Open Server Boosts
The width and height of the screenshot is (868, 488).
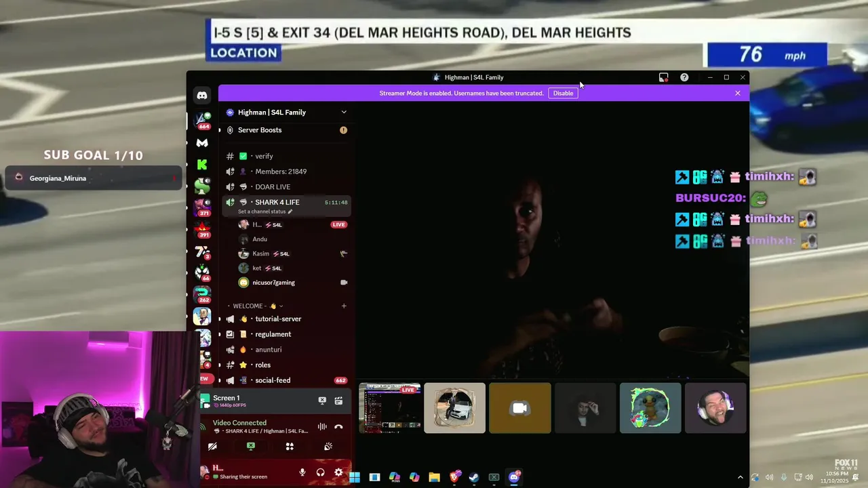(x=286, y=130)
